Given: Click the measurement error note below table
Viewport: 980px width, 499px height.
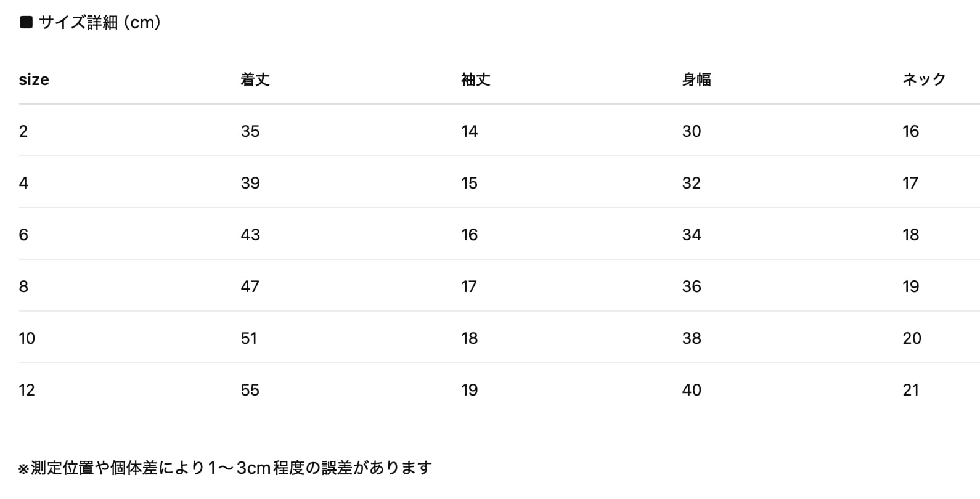Looking at the screenshot, I should coord(225,468).
